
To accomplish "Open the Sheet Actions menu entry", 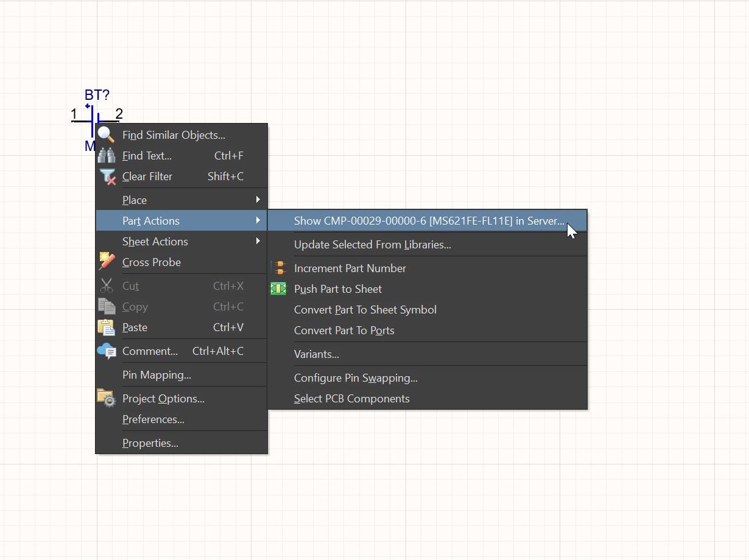I will tap(181, 242).
